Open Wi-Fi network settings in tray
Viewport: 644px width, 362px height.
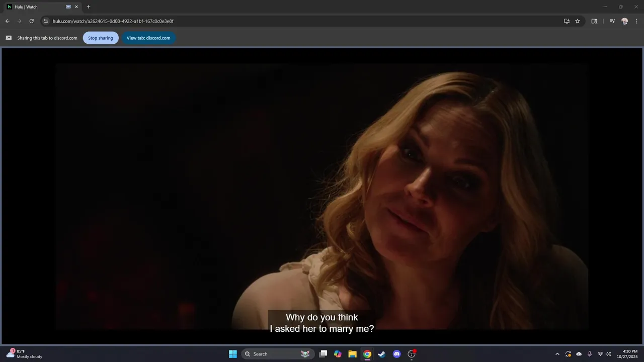(600, 354)
